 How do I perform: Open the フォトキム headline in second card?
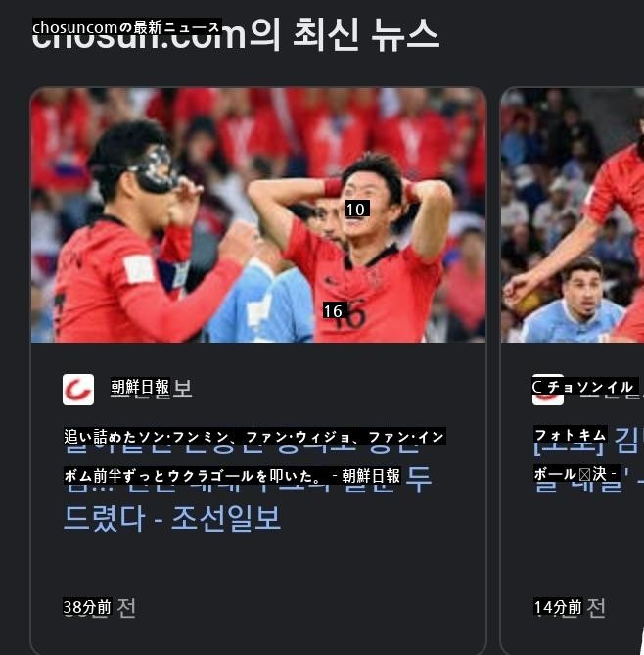(571, 435)
